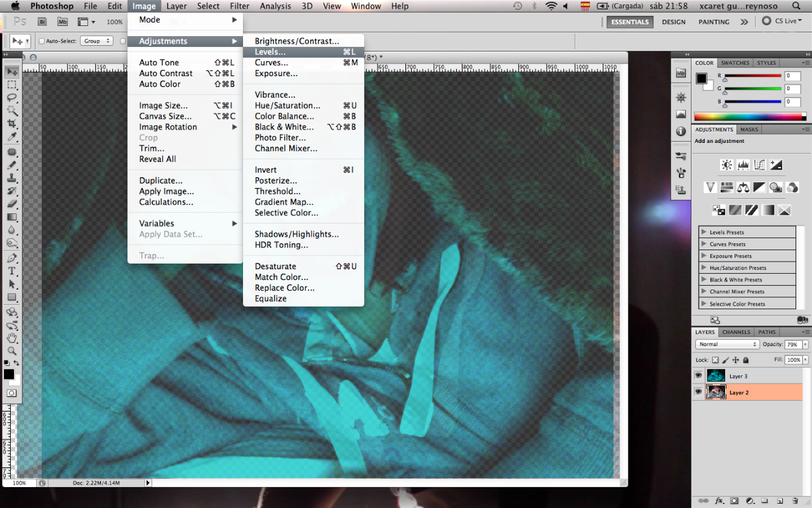This screenshot has height=508, width=812.
Task: Select the Lasso tool
Action: pyautogui.click(x=11, y=97)
